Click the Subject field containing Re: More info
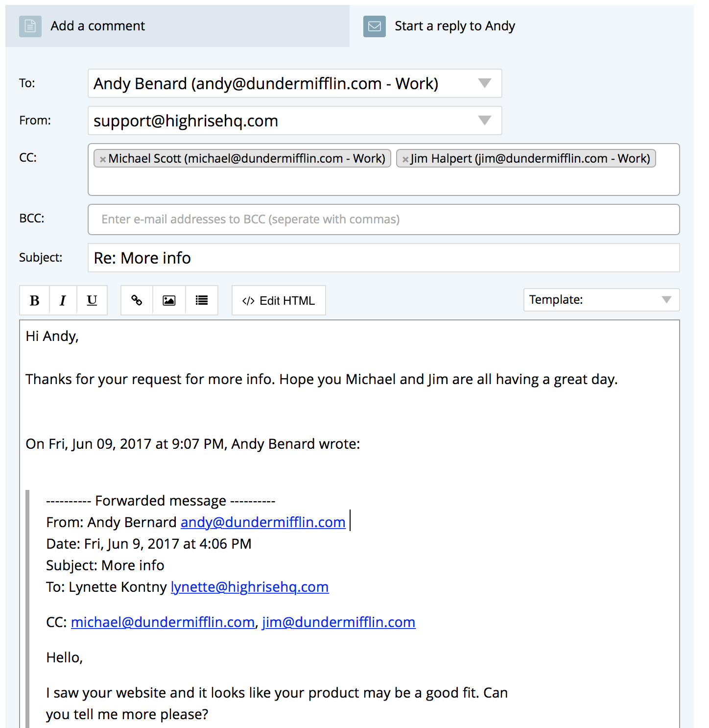 click(384, 258)
